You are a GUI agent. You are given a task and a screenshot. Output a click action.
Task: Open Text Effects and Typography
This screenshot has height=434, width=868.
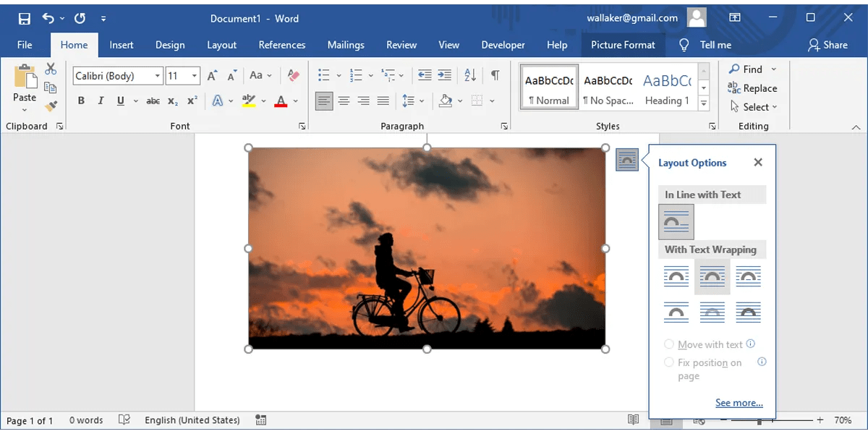coord(217,101)
